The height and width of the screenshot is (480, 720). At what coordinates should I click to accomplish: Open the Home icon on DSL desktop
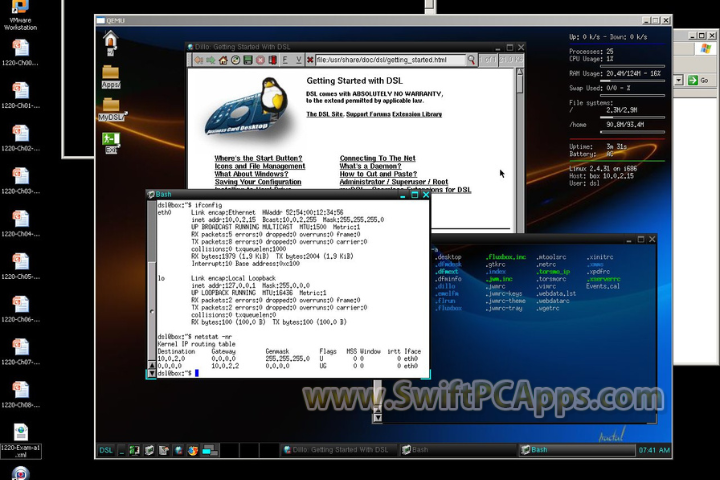(x=111, y=43)
